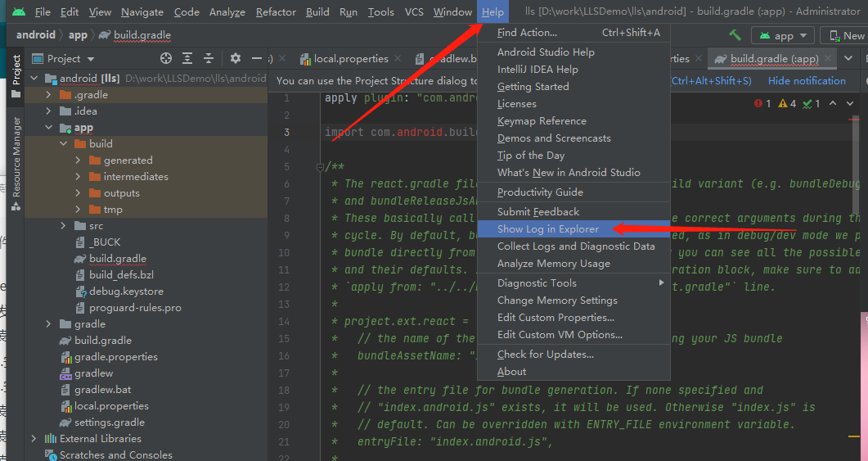Expand the .gradle folder
This screenshot has height=461, width=868.
click(x=49, y=95)
